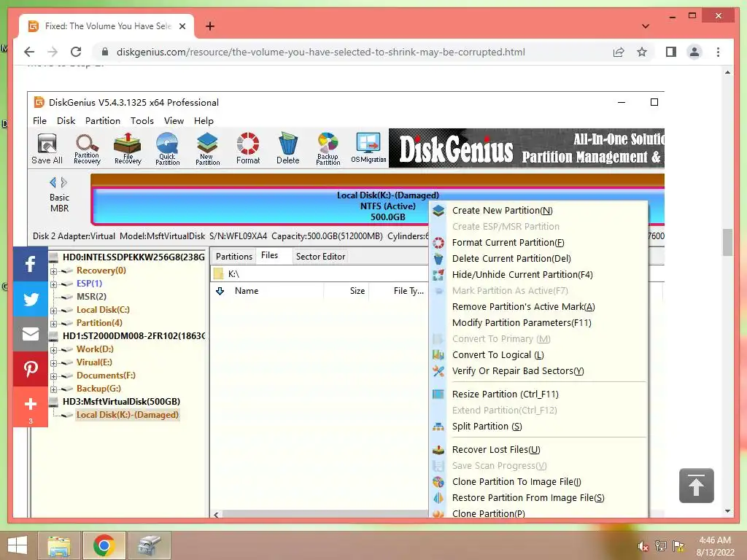The height and width of the screenshot is (560, 747).
Task: Open Chrome three-dot menu
Action: 718,52
